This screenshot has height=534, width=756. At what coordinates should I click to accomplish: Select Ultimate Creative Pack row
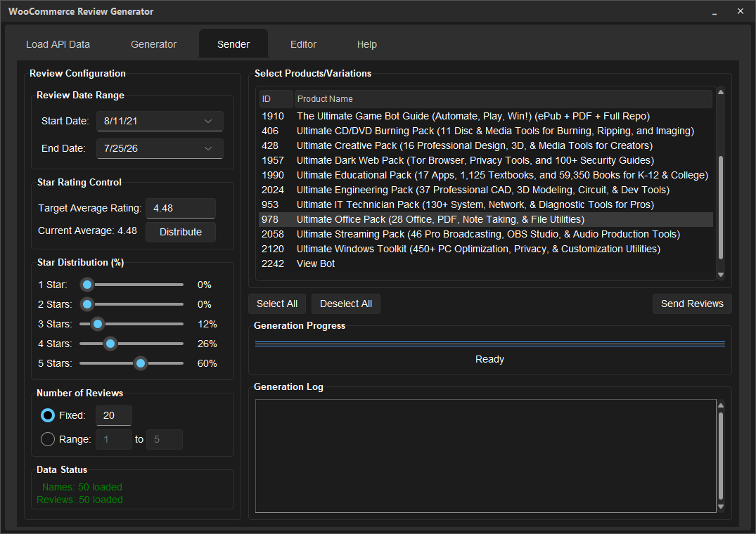coord(486,145)
